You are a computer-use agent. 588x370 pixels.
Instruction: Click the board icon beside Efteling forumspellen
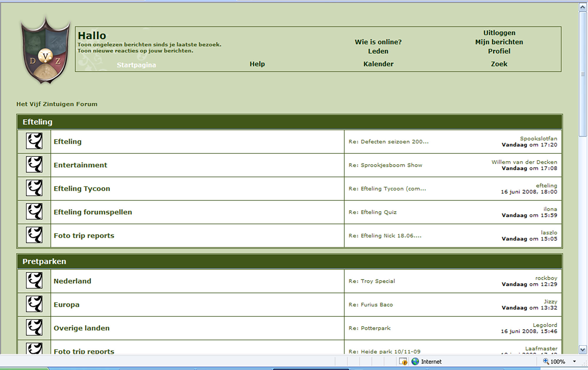(x=34, y=212)
